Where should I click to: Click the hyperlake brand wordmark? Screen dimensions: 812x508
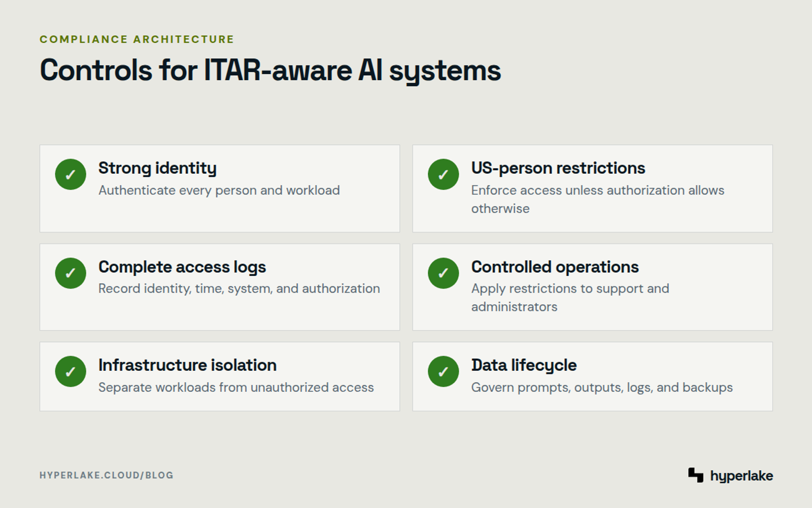[x=741, y=476]
